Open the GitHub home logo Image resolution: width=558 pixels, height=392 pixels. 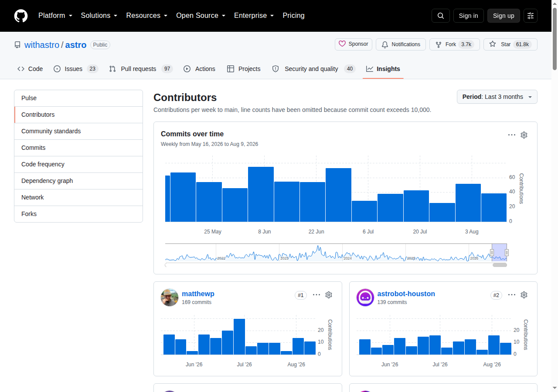[21, 16]
